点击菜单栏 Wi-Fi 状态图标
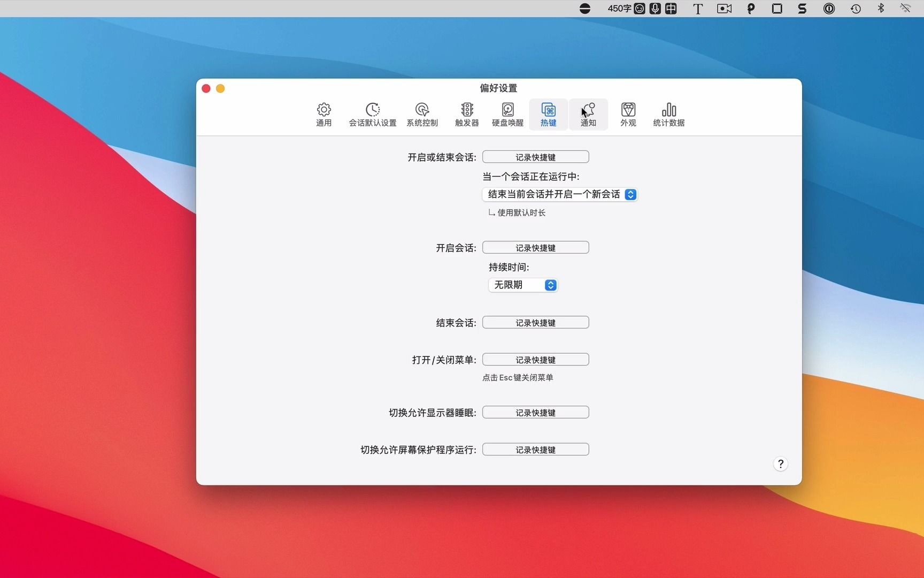The width and height of the screenshot is (924, 578). pos(906,9)
